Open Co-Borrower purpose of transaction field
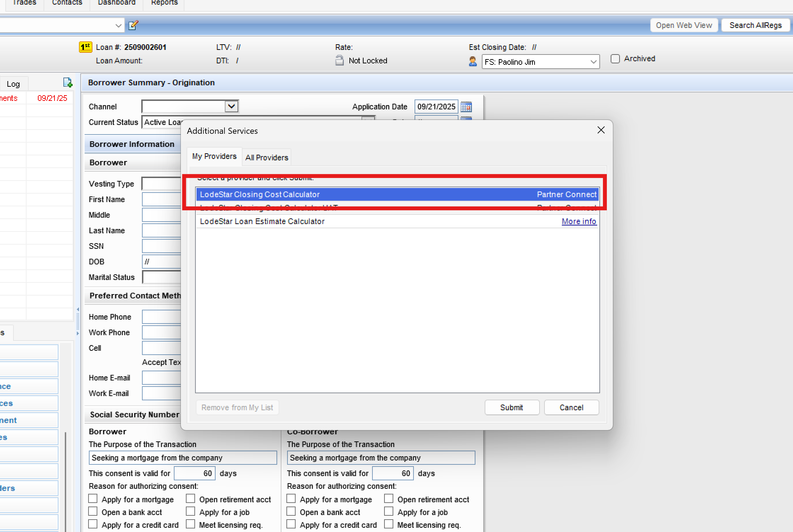 tap(381, 458)
